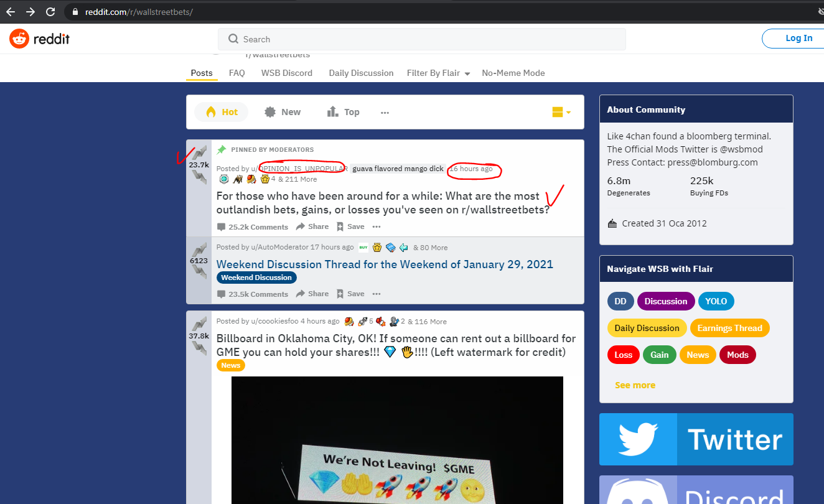
Task: Downvote the pinned outlandish bets post
Action: coord(199,177)
